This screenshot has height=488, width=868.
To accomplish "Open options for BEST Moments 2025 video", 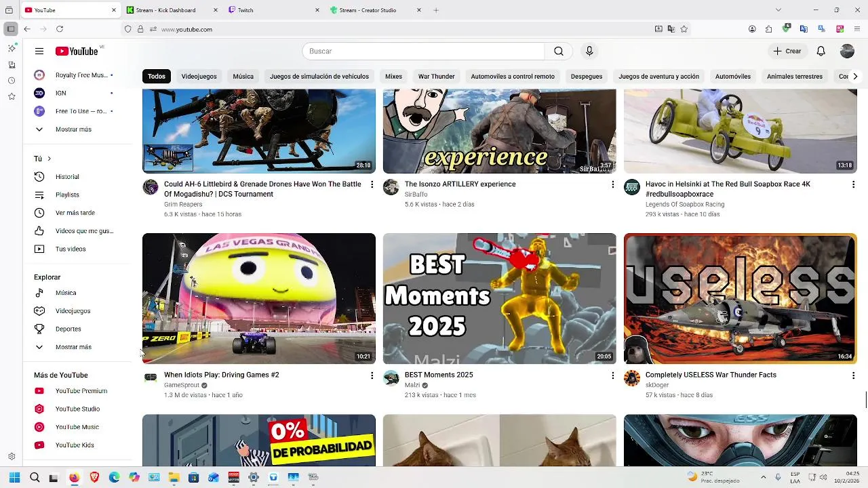I will tap(612, 375).
